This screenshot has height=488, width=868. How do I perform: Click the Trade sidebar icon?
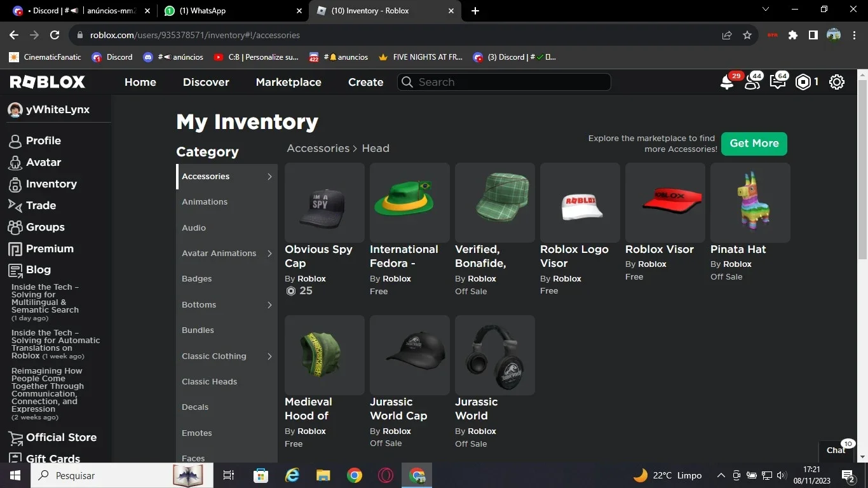pyautogui.click(x=15, y=205)
